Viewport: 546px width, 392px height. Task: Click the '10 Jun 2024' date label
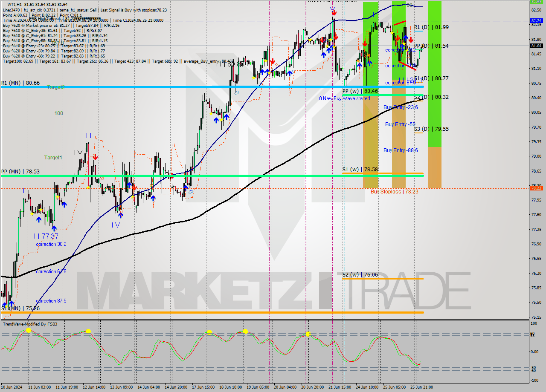[12, 387]
